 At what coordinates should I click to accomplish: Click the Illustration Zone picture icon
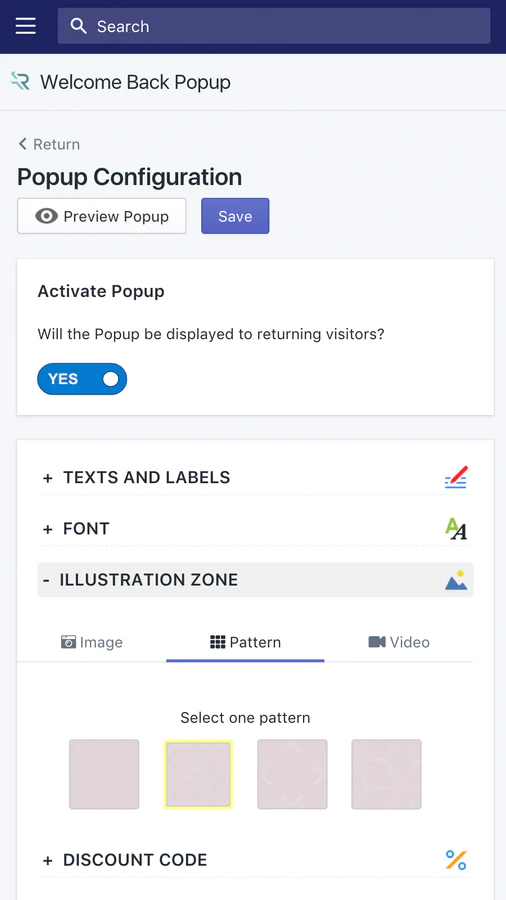pos(456,580)
